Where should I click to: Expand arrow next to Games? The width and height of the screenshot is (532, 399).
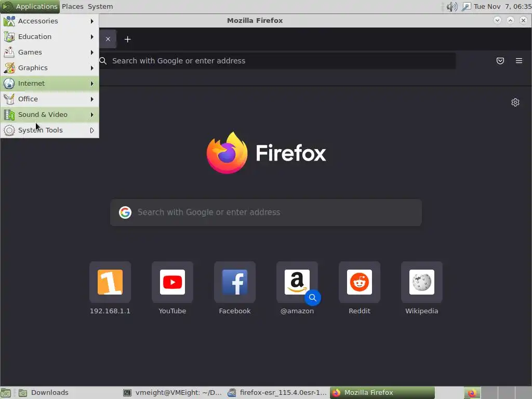tap(92, 52)
